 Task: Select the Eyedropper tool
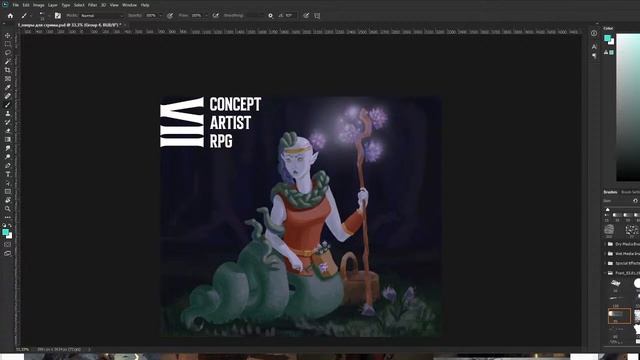(7, 87)
